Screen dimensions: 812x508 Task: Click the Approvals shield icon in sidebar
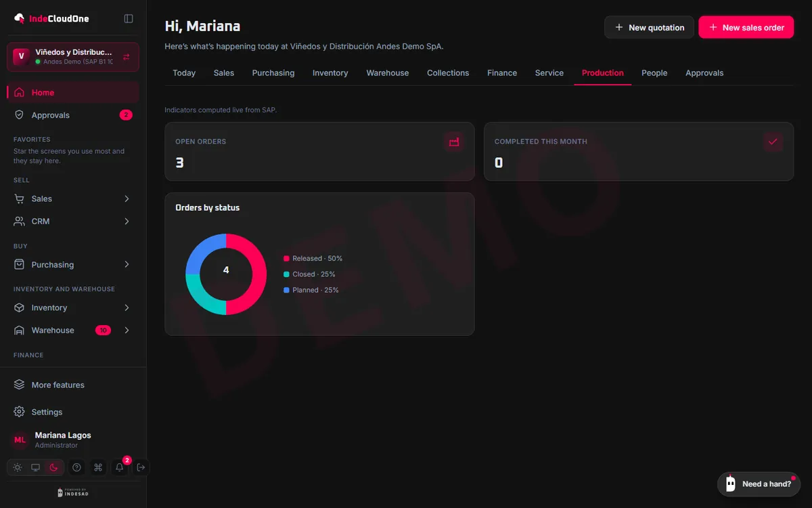click(x=19, y=115)
